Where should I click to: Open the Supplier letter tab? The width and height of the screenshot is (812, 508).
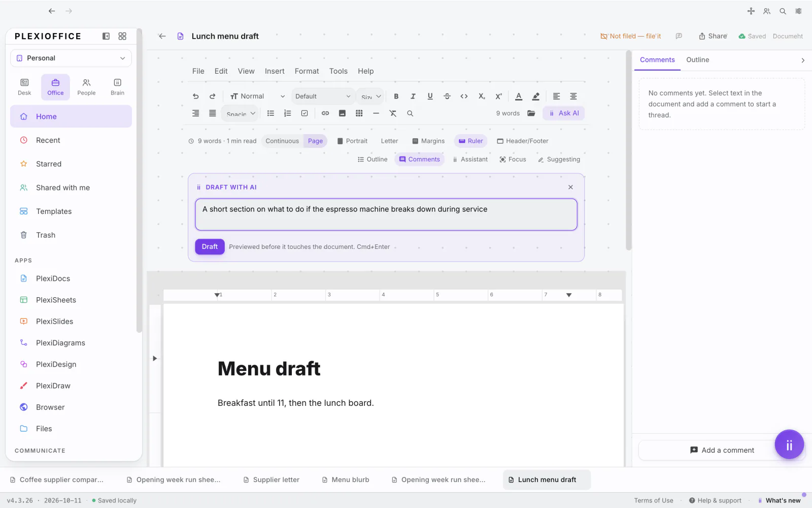tap(272, 480)
